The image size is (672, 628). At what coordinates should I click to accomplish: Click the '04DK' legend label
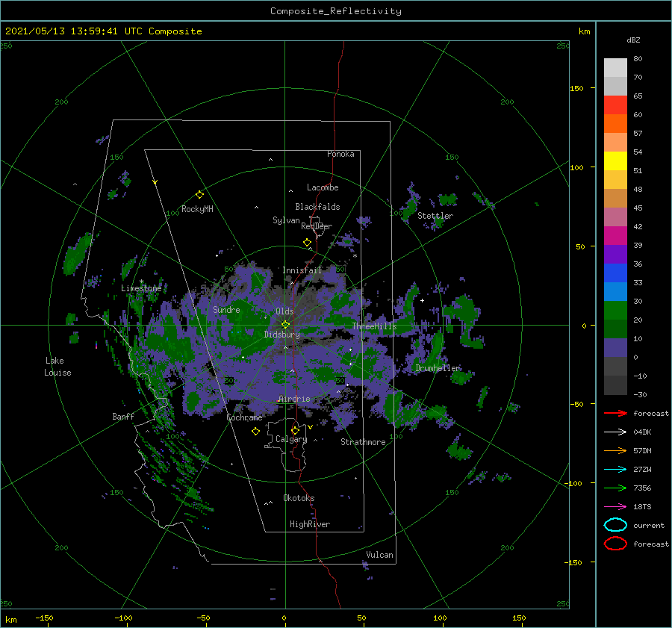(642, 432)
